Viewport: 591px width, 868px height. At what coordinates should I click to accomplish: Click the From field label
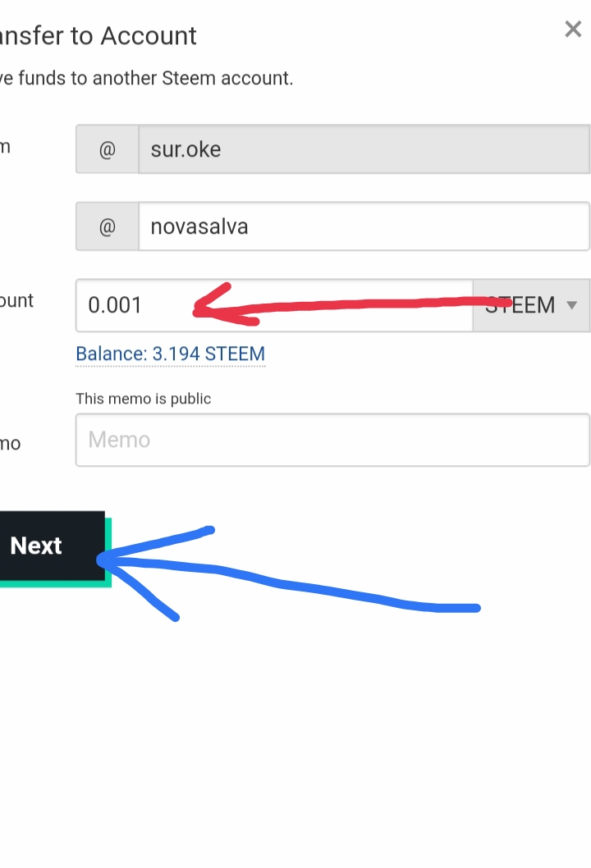point(5,147)
